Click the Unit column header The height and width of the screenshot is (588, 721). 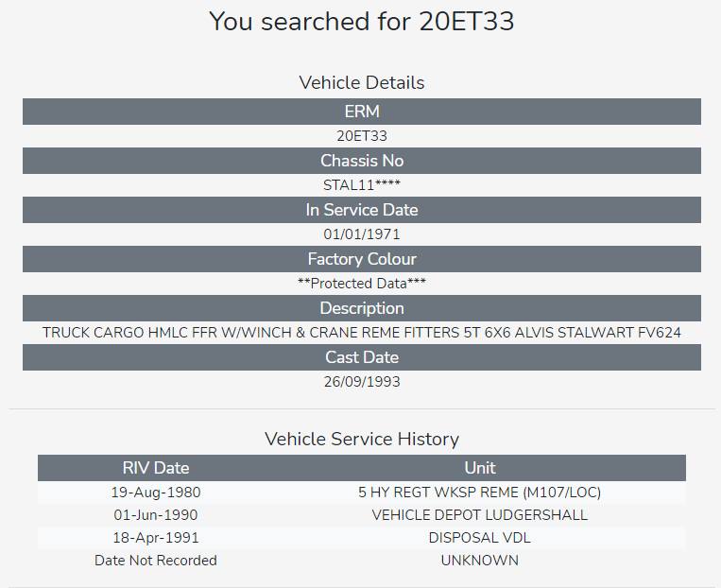[x=479, y=468]
